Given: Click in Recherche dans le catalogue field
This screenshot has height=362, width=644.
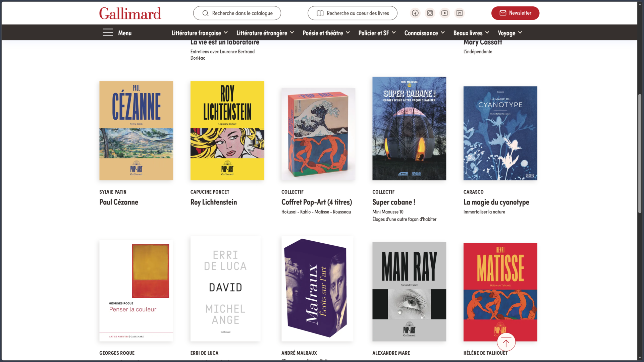Looking at the screenshot, I should 237,13.
